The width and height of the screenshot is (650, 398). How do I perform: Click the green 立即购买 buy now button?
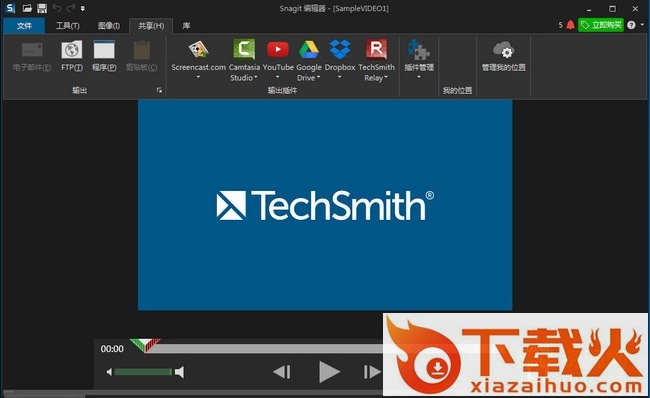(601, 25)
